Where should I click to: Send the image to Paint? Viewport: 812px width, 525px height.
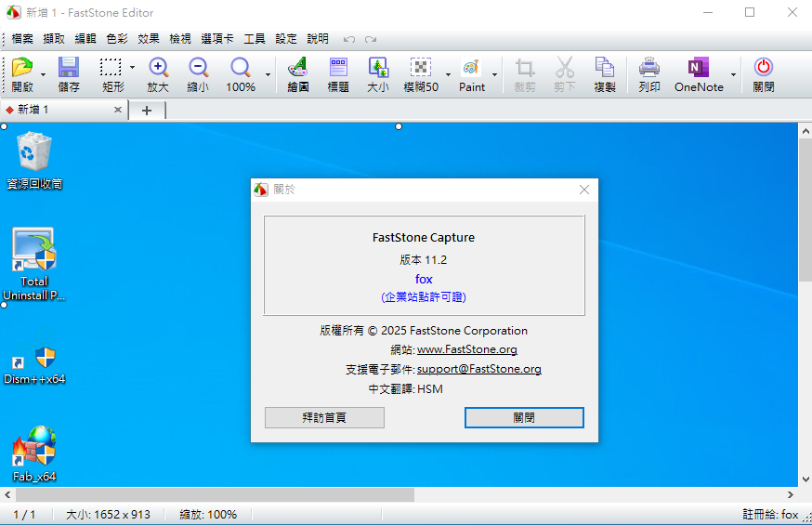pos(472,74)
